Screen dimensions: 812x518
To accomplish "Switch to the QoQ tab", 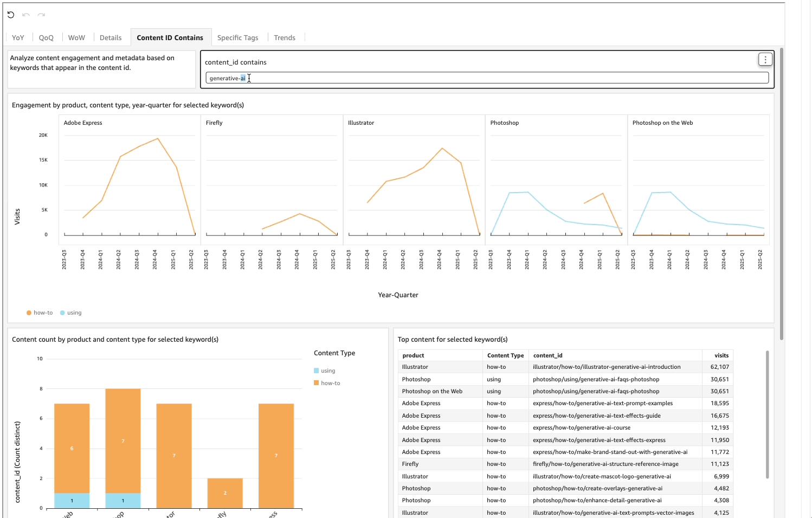I will (x=46, y=37).
